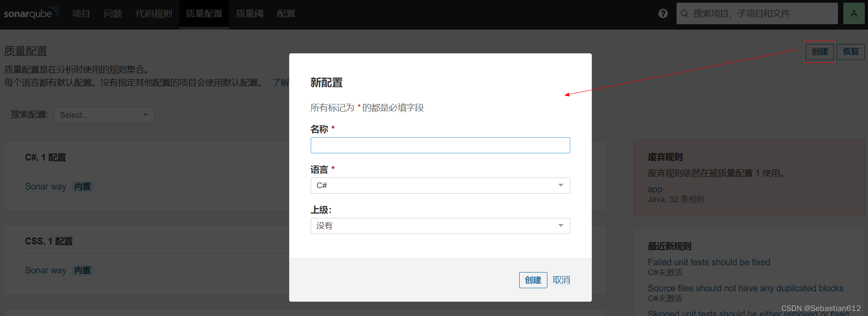
Task: Open the 质量阈 tab
Action: pyautogui.click(x=249, y=13)
